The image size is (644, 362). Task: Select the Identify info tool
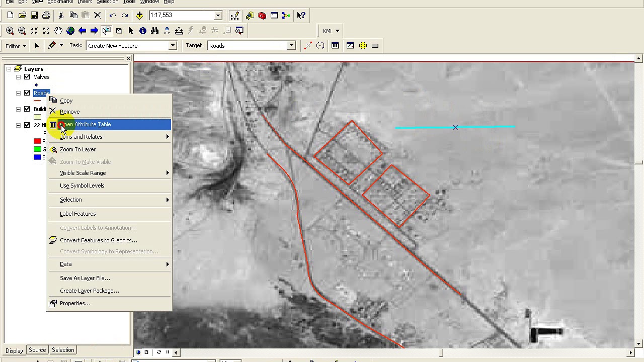[143, 31]
